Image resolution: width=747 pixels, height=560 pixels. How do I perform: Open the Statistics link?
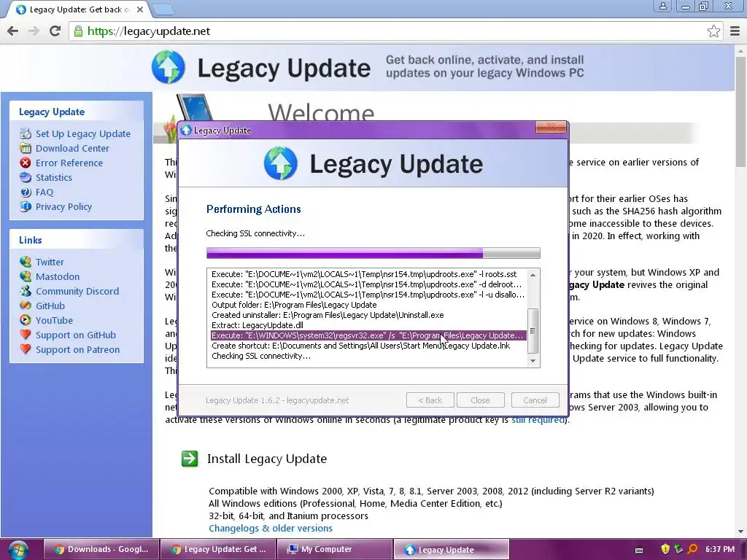coord(54,177)
